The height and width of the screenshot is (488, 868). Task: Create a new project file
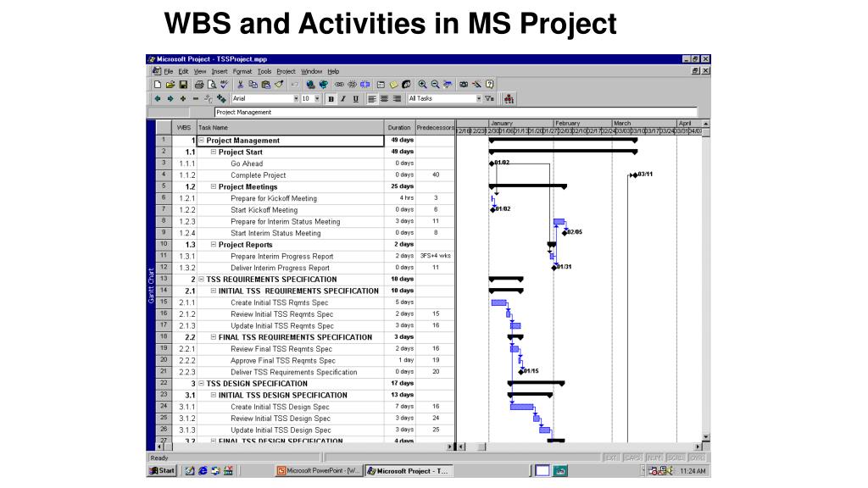pos(158,85)
